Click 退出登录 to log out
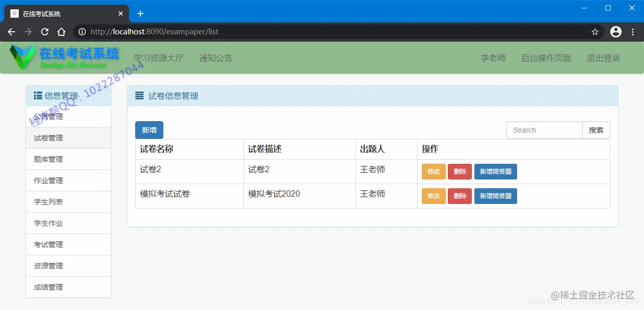The height and width of the screenshot is (310, 644). [603, 58]
